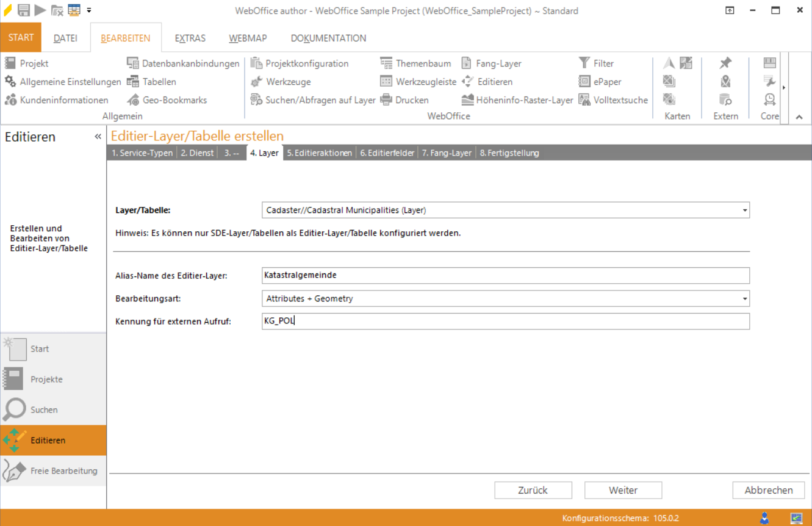Select the Volltextsuche ribbon icon
Screen dimensions: 812x526
584,100
